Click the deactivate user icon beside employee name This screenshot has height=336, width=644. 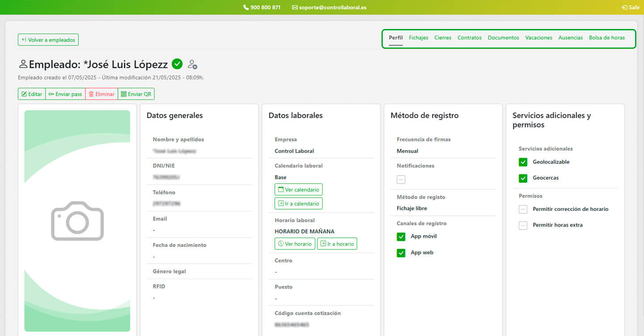pyautogui.click(x=192, y=64)
